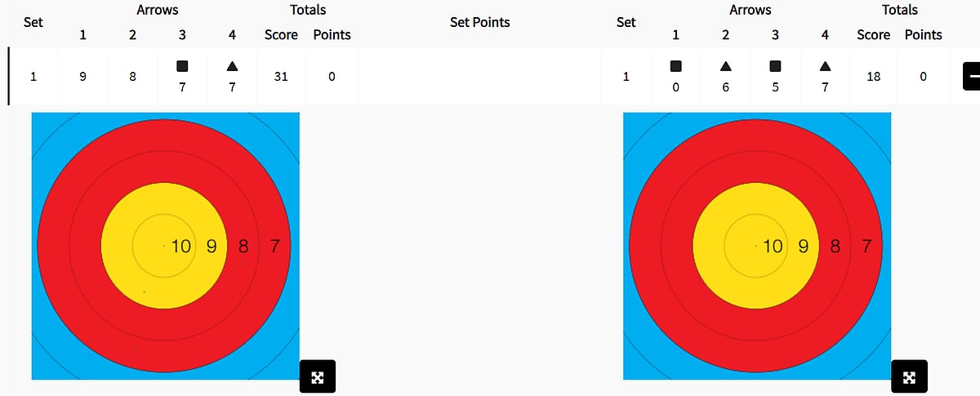Select the left archer's arrow 2 score of 8
Screen dimensions: 980x396
132,77
